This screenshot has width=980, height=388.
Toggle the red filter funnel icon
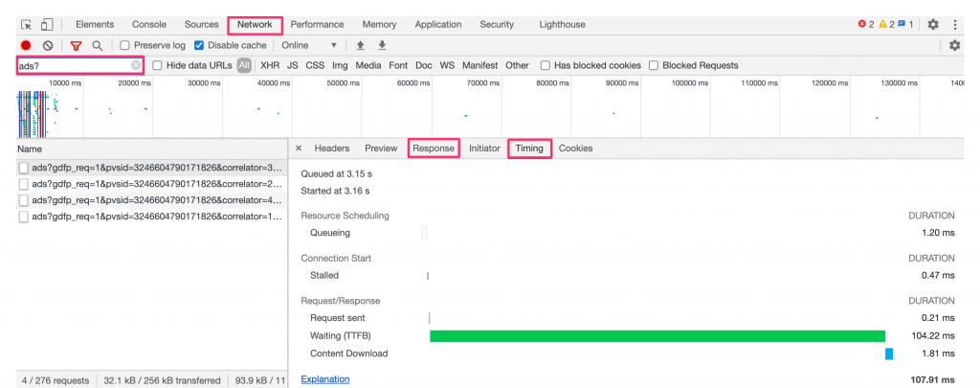coord(76,46)
